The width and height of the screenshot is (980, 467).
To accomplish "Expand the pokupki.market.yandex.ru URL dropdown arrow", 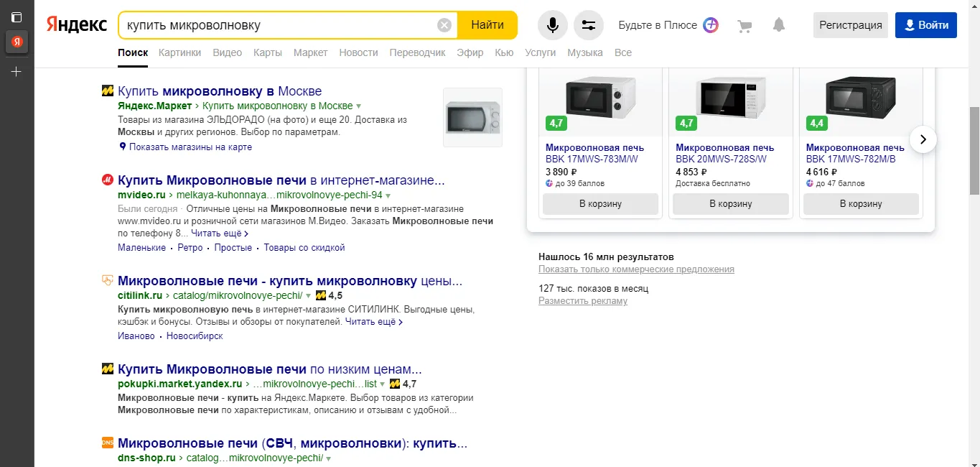I will (x=383, y=384).
